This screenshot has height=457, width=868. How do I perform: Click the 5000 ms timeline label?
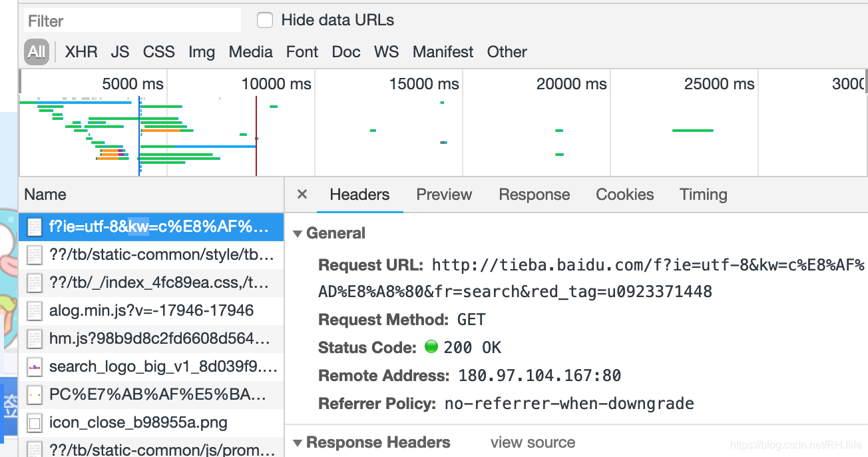[132, 84]
